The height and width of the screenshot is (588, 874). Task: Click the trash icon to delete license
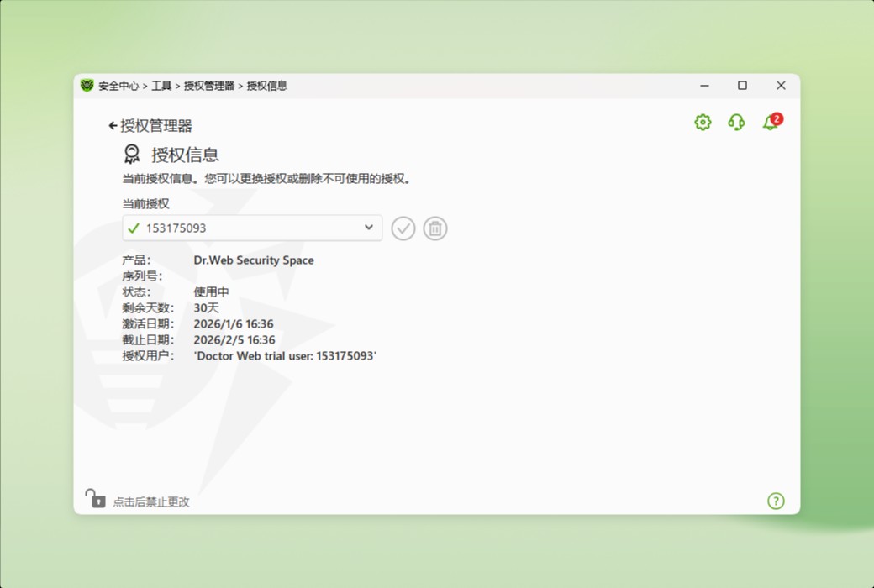coord(434,228)
